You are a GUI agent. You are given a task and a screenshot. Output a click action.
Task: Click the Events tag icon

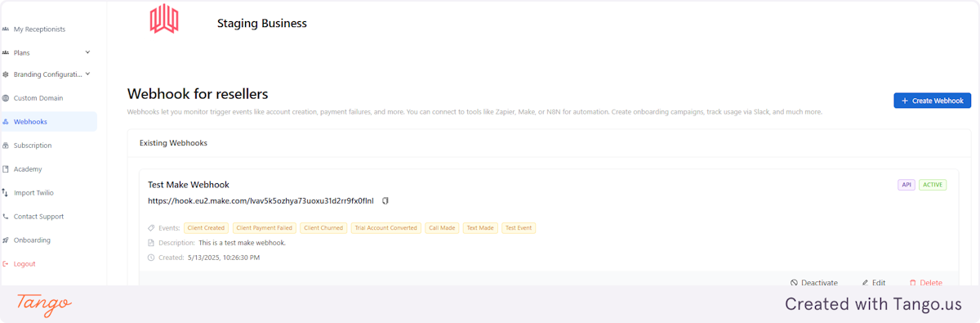(151, 228)
